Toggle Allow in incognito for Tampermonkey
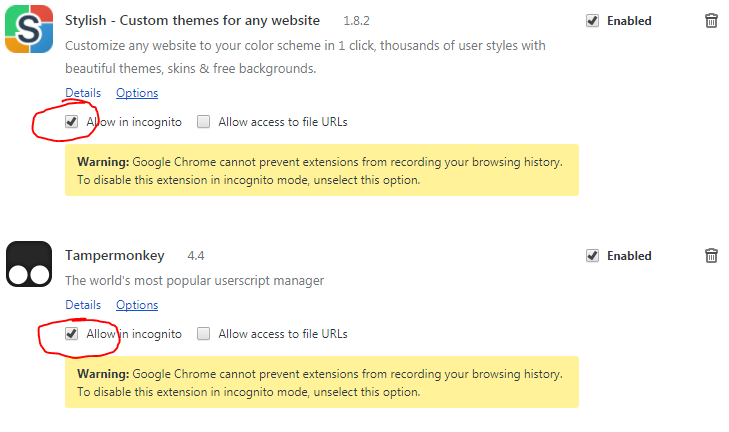 (71, 334)
